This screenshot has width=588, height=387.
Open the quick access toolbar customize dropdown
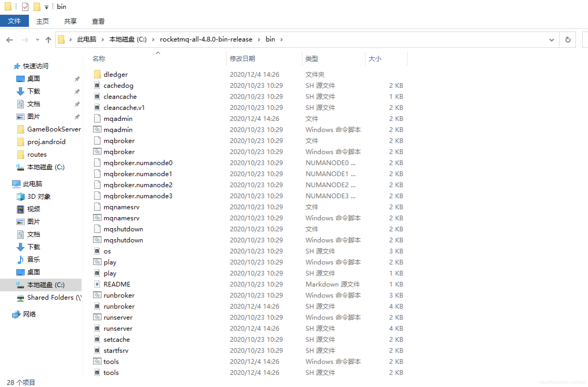[47, 7]
